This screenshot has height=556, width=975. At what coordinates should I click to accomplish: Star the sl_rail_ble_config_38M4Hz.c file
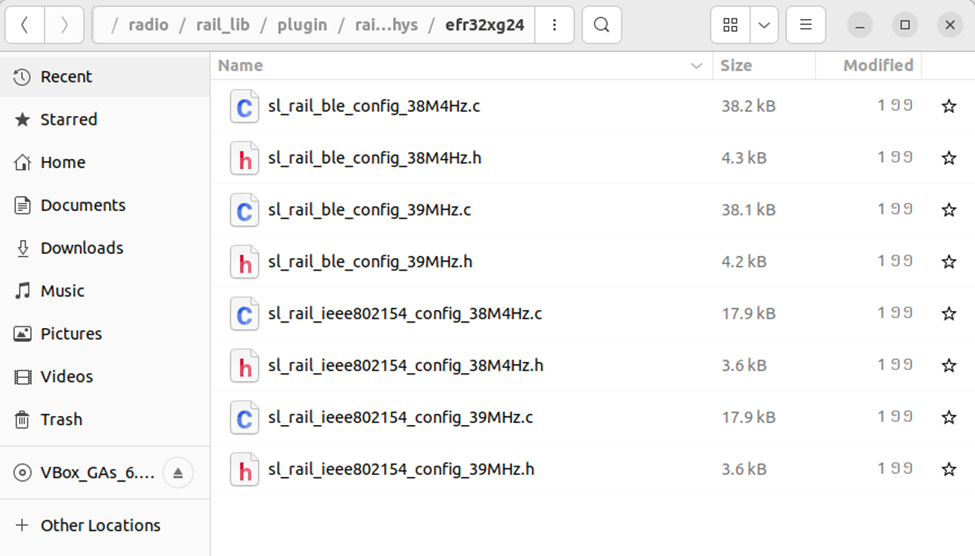pos(948,106)
